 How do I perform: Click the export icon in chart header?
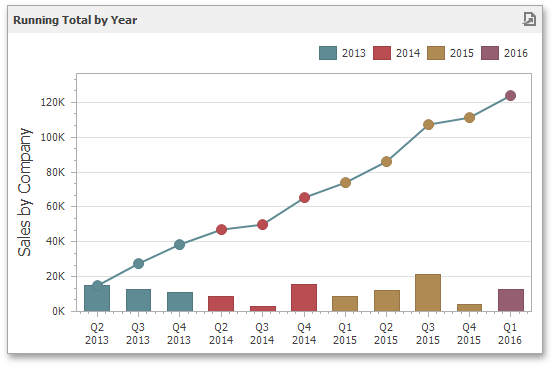point(529,19)
